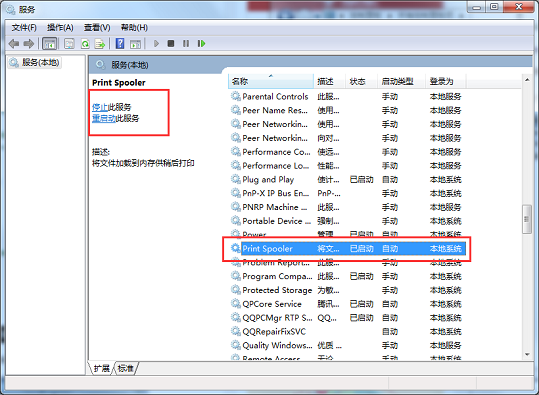The image size is (539, 395).
Task: Select the QPCore Service row
Action: [347, 304]
